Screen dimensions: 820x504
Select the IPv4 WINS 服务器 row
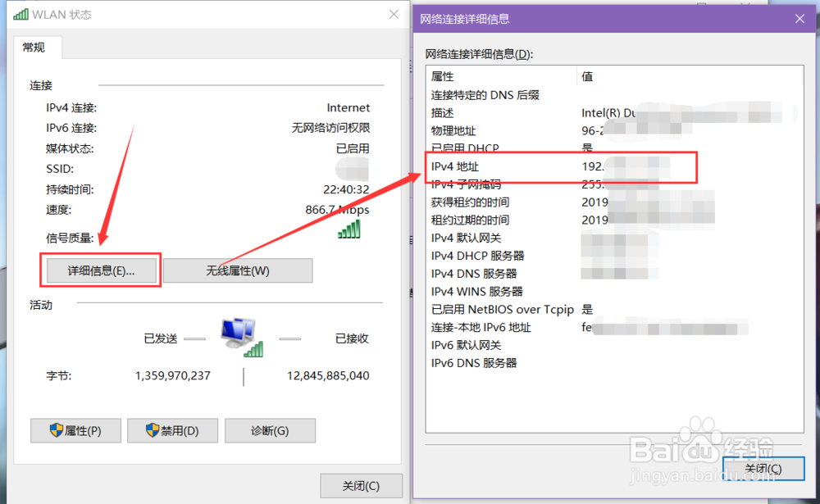point(614,291)
